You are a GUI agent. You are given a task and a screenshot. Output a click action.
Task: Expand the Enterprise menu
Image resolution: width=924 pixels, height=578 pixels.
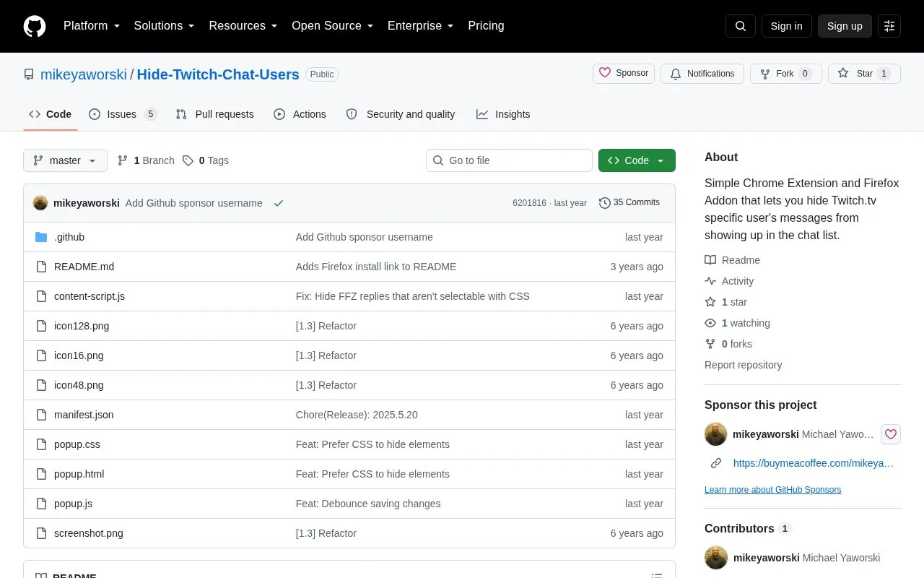[421, 26]
